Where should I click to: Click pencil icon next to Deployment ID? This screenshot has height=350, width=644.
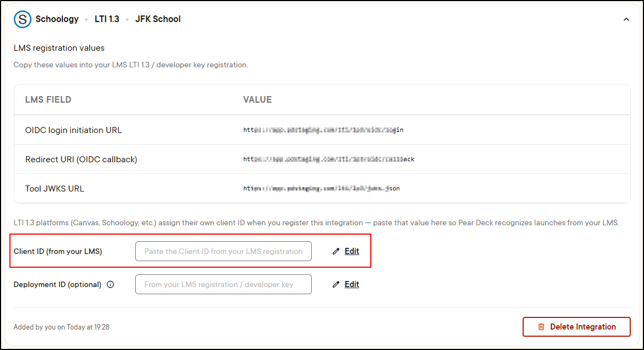[x=336, y=284]
